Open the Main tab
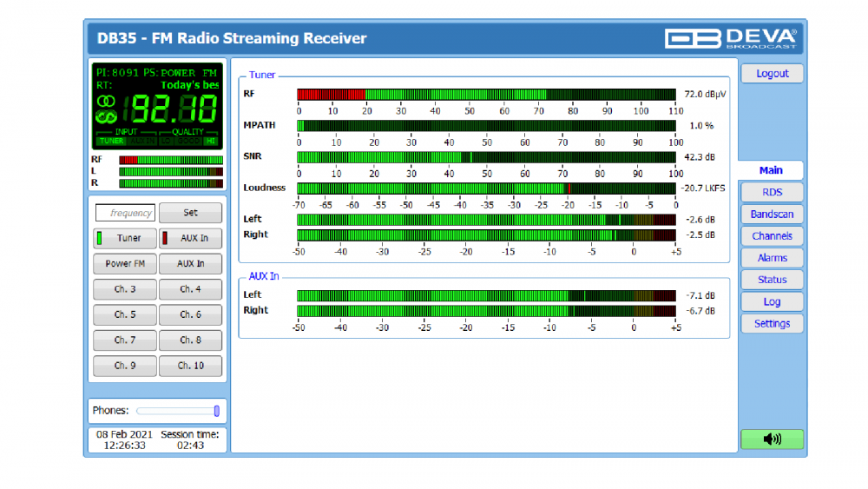This screenshot has width=868, height=489. [x=771, y=170]
